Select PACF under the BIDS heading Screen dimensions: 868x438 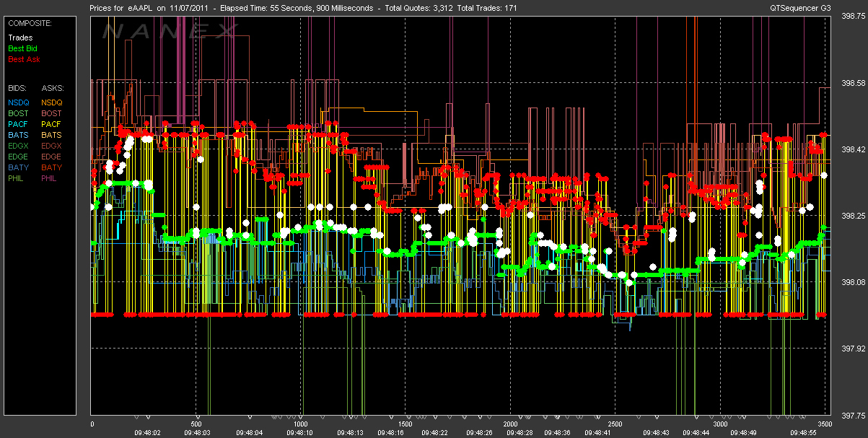19,124
